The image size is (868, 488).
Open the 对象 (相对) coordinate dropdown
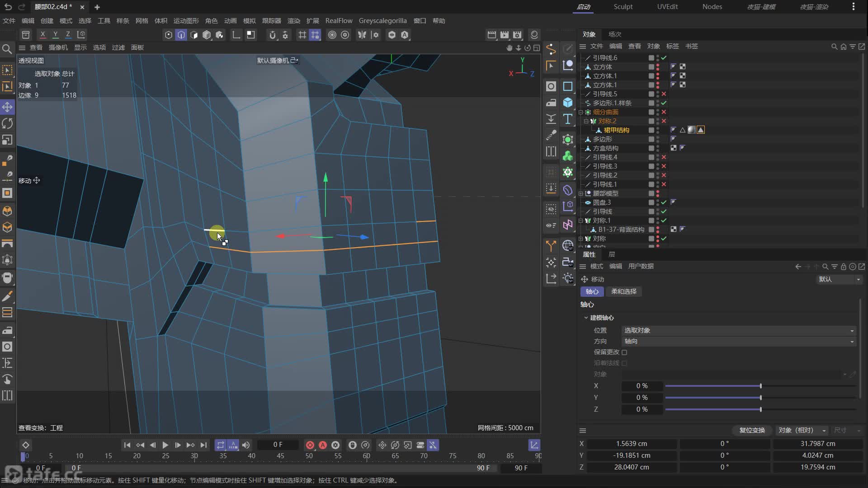click(802, 430)
